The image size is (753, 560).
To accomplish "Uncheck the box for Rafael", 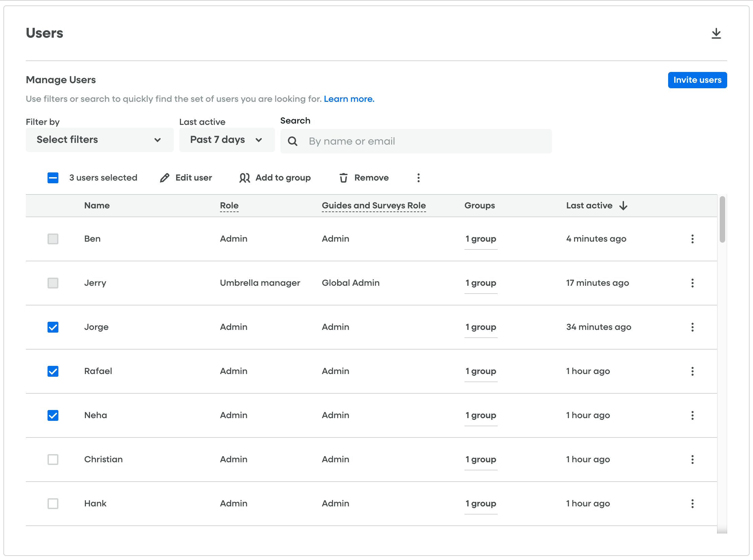I will click(53, 371).
